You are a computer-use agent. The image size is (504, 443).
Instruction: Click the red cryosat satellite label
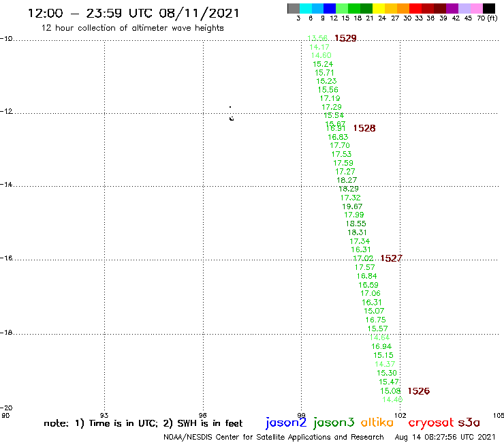click(430, 423)
